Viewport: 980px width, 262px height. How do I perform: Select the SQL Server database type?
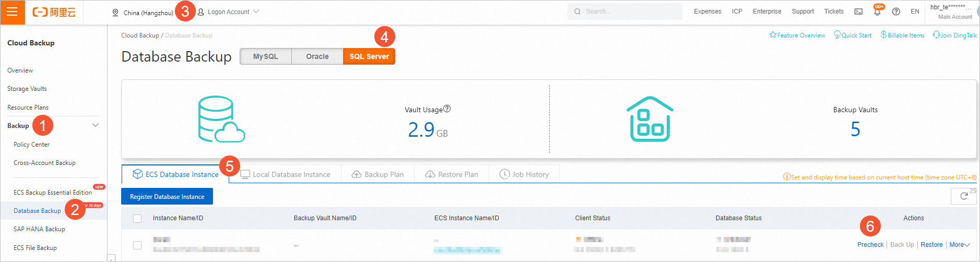pos(369,56)
